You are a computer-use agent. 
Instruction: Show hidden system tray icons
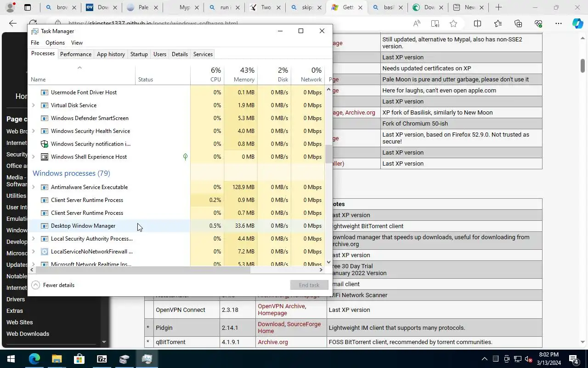click(484, 359)
